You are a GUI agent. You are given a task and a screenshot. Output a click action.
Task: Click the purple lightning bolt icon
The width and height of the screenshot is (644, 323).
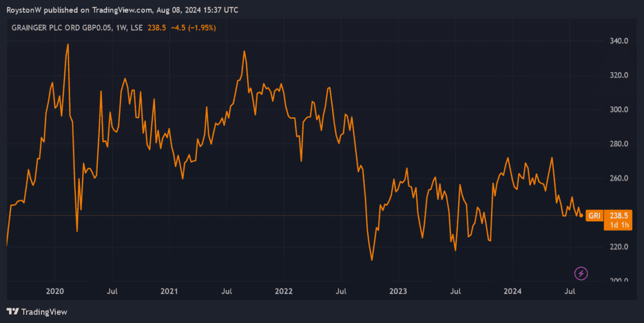point(581,274)
